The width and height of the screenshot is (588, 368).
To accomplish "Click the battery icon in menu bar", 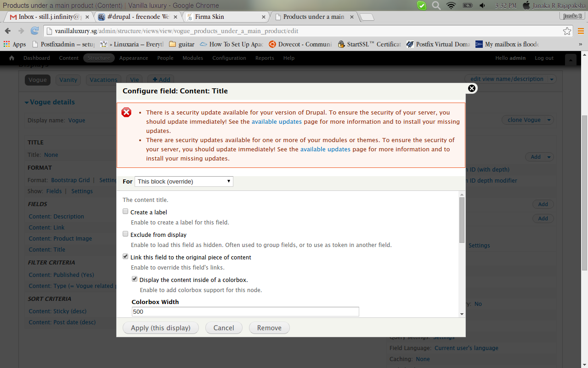I will point(467,6).
